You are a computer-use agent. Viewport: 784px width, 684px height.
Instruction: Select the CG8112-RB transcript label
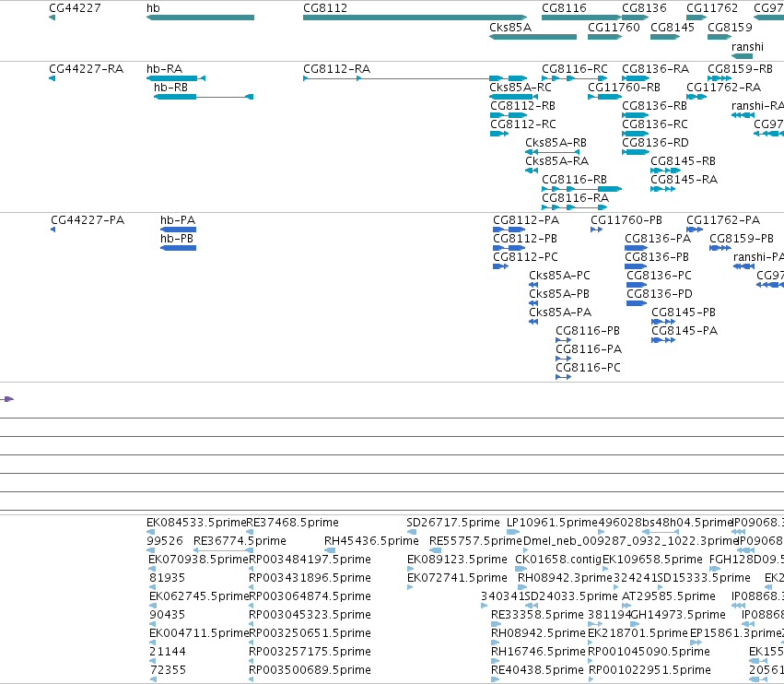[523, 106]
